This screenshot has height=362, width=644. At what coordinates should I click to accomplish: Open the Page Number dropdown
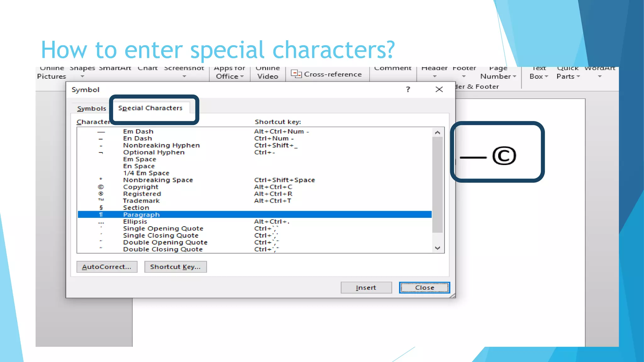click(x=498, y=73)
